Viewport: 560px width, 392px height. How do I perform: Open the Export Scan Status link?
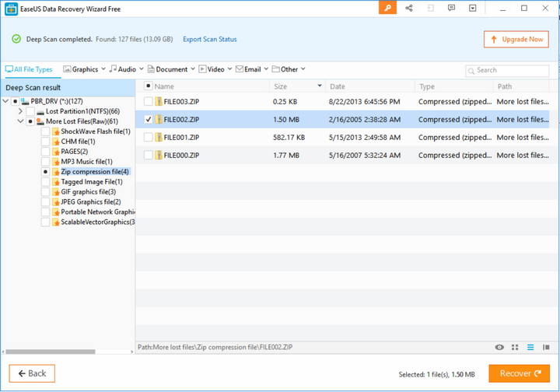(210, 39)
